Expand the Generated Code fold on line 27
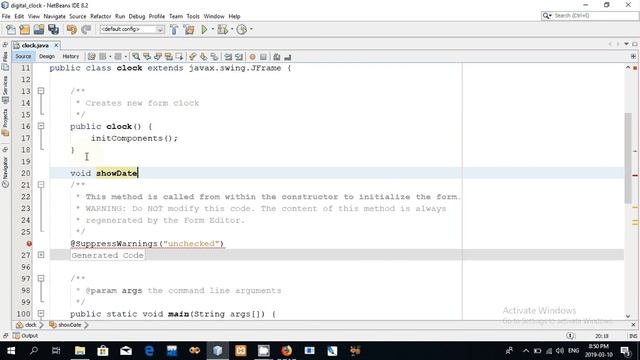 point(41,255)
